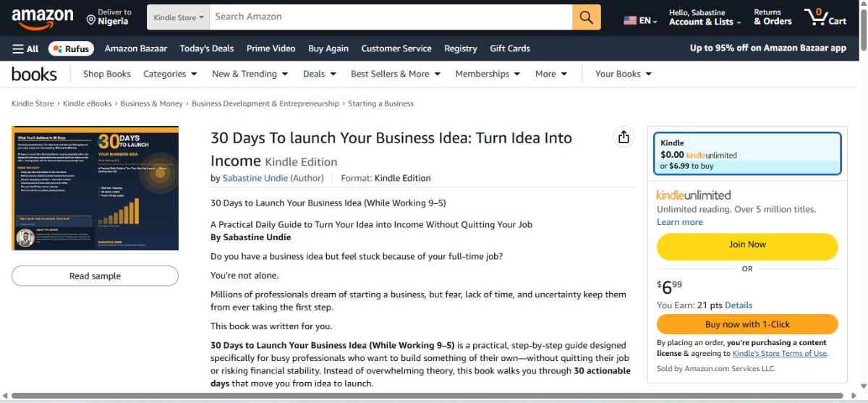Click the book cover thumbnail
Image resolution: width=868 pixels, height=403 pixels.
click(95, 188)
